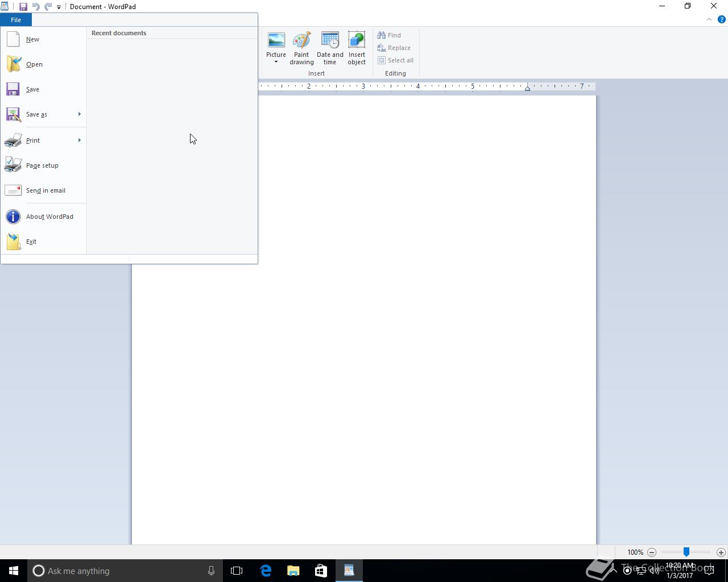Click Insert object icon
This screenshot has height=582, width=728.
357,40
